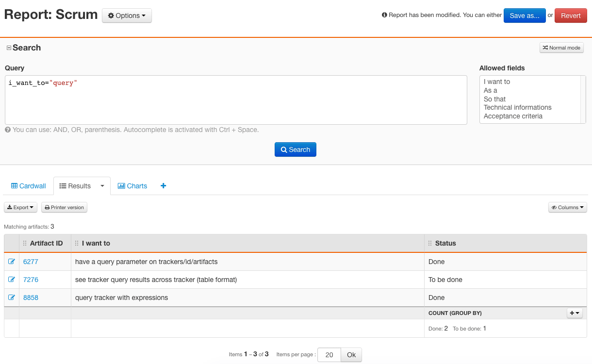Switch to the Cardwall tab
Screen dimensions: 592x364
[x=28, y=186]
